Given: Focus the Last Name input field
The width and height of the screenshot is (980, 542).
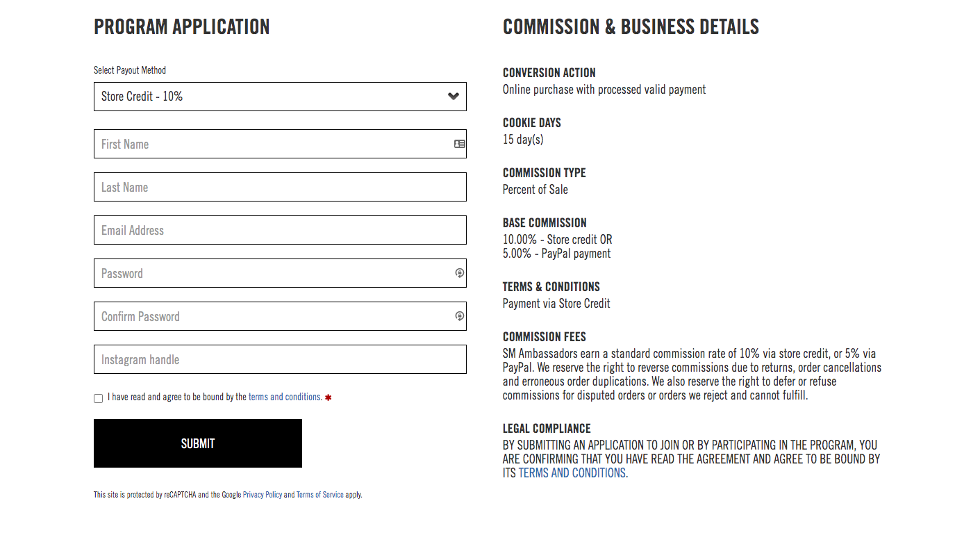Looking at the screenshot, I should click(x=280, y=187).
